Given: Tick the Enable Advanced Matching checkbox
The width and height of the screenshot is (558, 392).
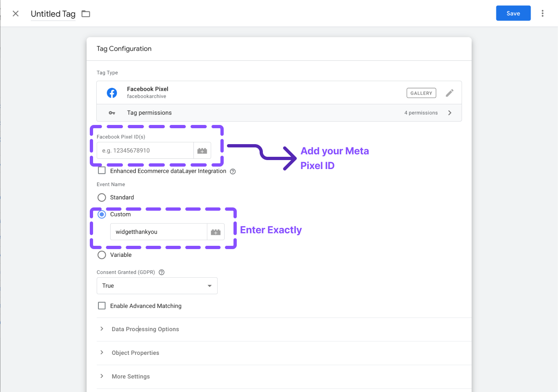Looking at the screenshot, I should click(x=102, y=306).
